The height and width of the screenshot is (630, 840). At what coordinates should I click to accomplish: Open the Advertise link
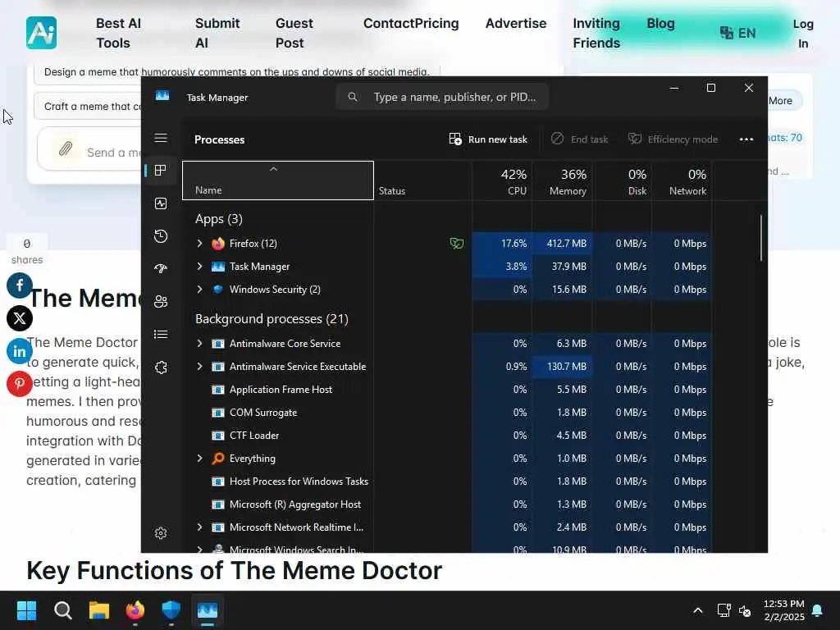click(x=516, y=24)
